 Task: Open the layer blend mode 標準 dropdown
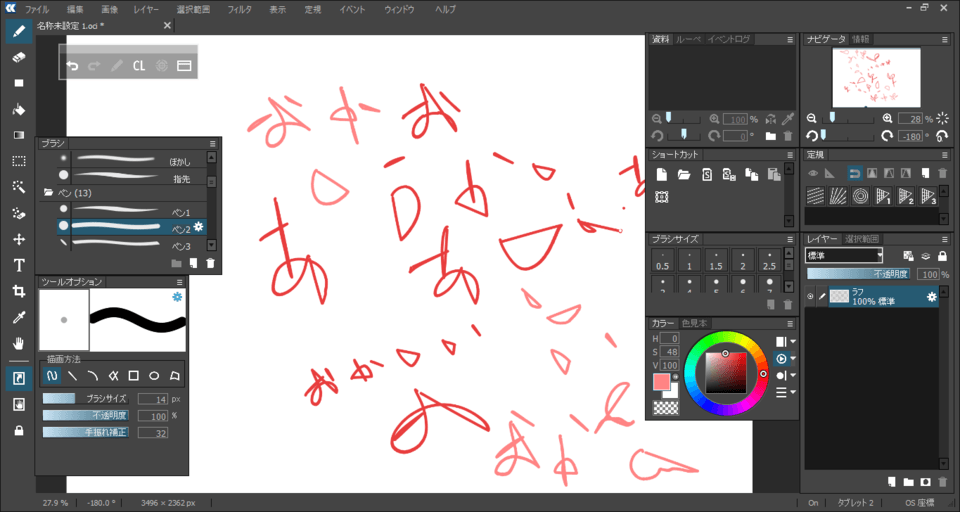click(x=844, y=256)
